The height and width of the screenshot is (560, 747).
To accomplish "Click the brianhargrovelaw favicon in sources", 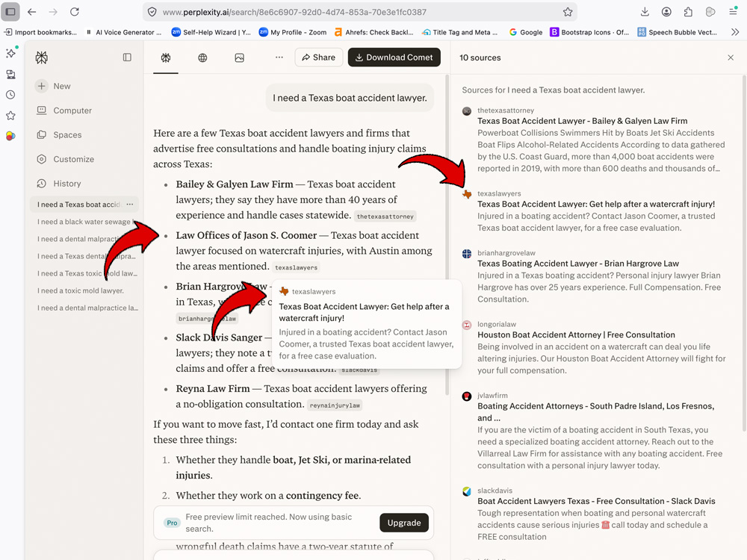I will coord(467,253).
